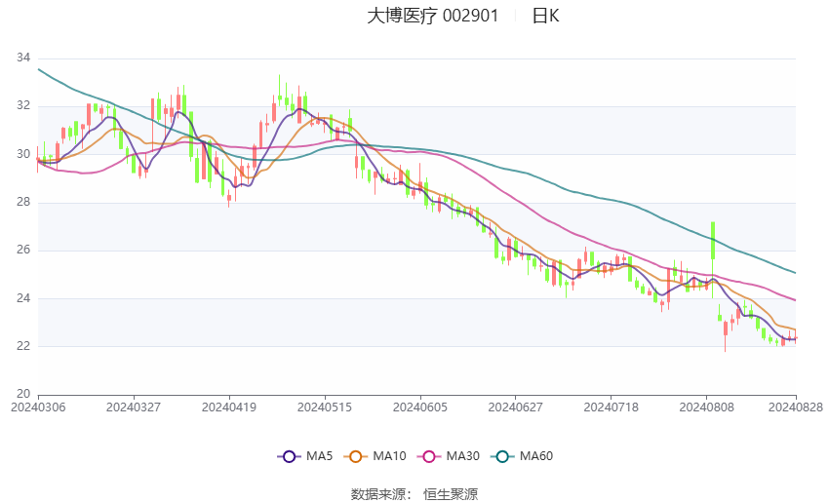Click the 20240306 x-axis date label

[x=38, y=407]
